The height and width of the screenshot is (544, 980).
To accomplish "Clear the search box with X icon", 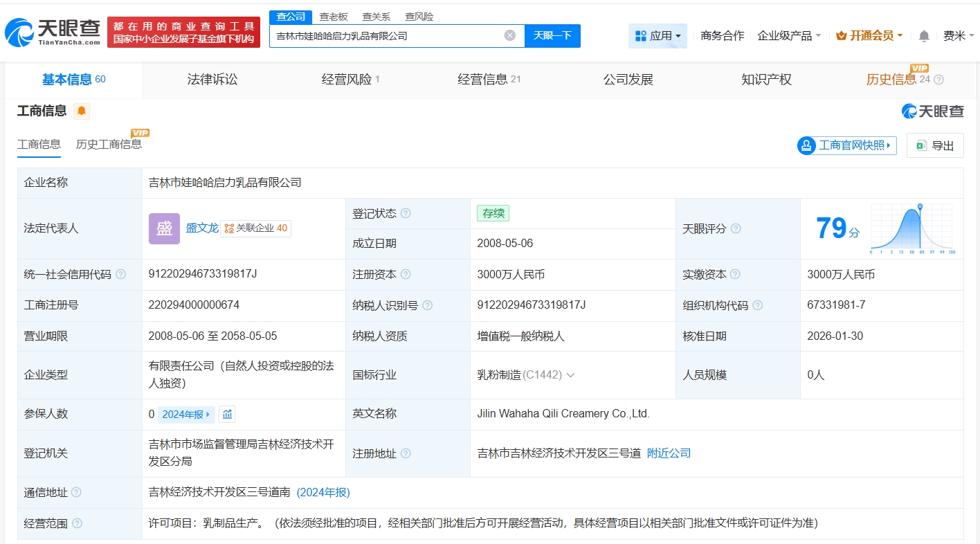I will [x=510, y=35].
